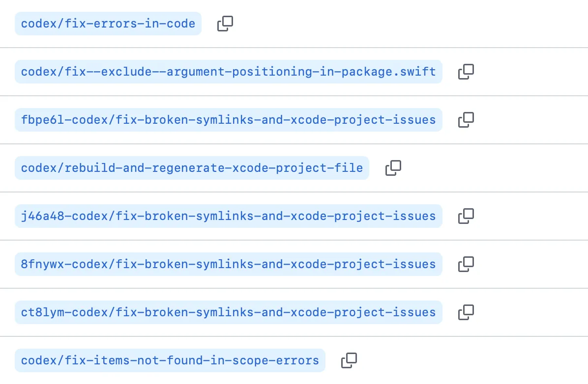
Task: Copy the rebuild-and-regenerate-xcode-project-file branch name
Action: [393, 168]
